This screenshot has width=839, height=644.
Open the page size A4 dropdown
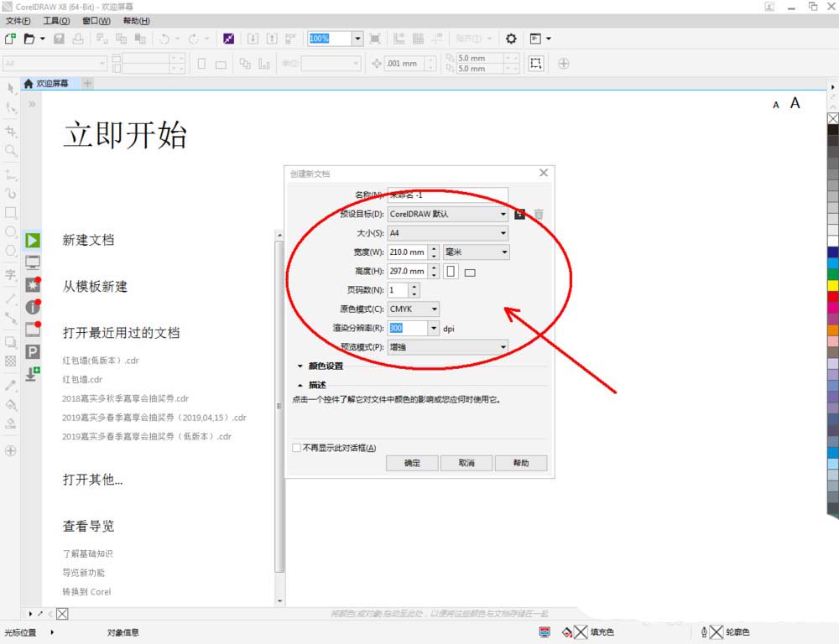tap(448, 233)
